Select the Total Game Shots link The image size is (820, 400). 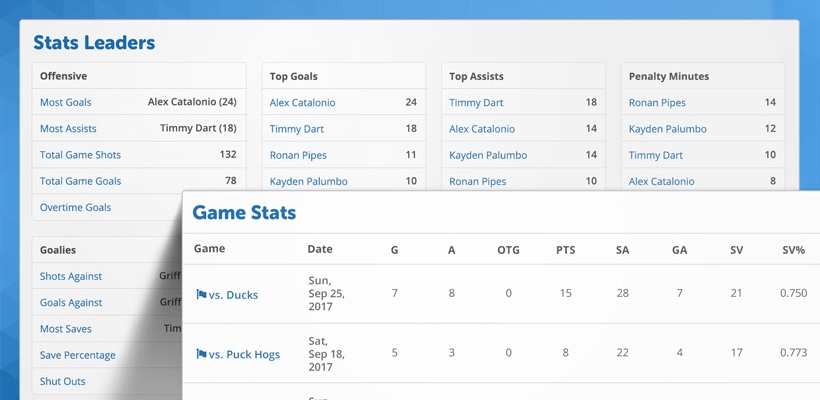80,155
